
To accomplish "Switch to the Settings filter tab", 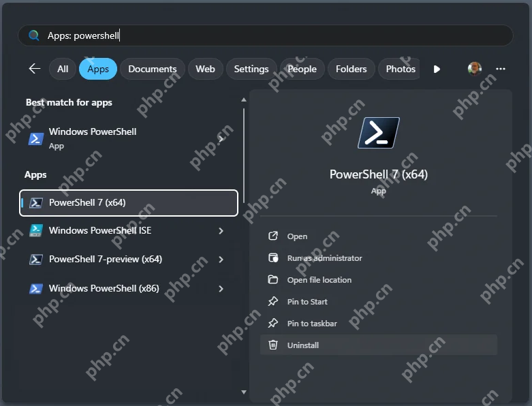I will (x=251, y=69).
